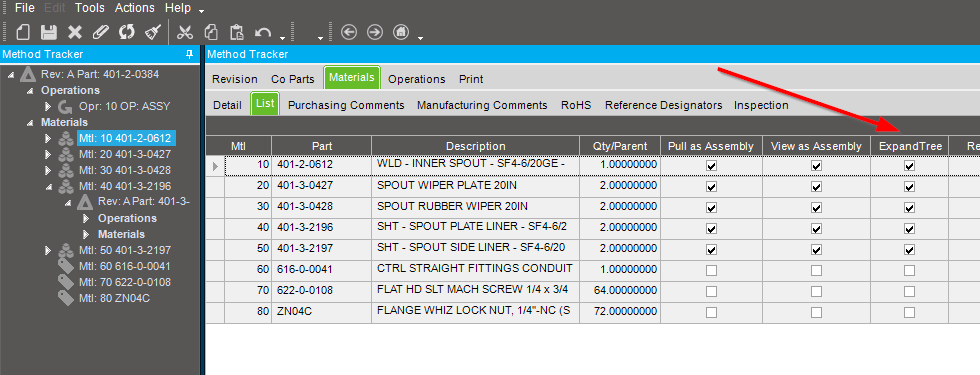Click the Cut scissors icon
The image size is (980, 375).
tap(185, 32)
